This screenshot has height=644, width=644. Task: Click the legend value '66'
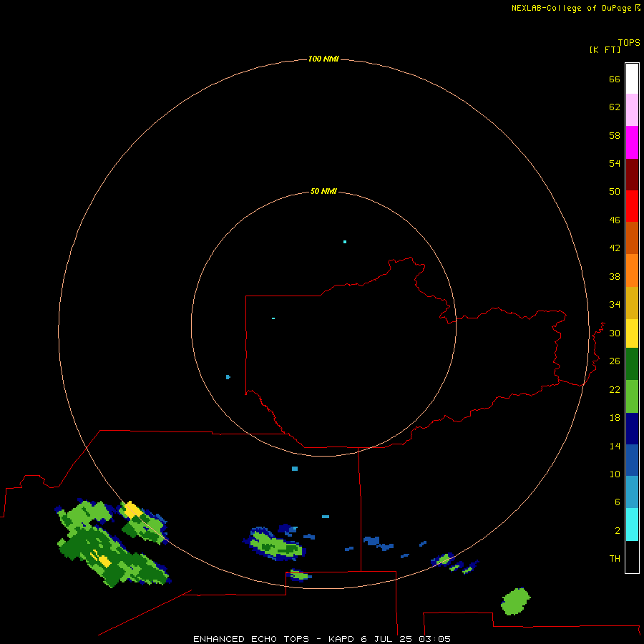coord(615,79)
